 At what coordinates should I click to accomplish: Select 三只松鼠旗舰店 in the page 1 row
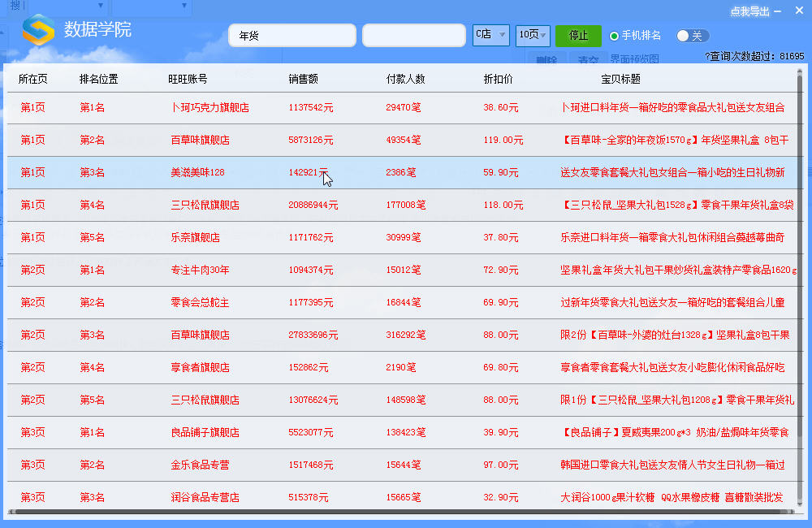click(x=205, y=205)
